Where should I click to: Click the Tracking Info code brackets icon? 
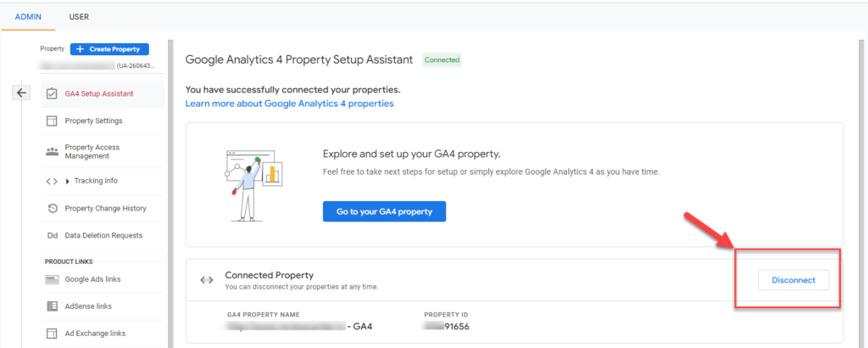pos(52,181)
